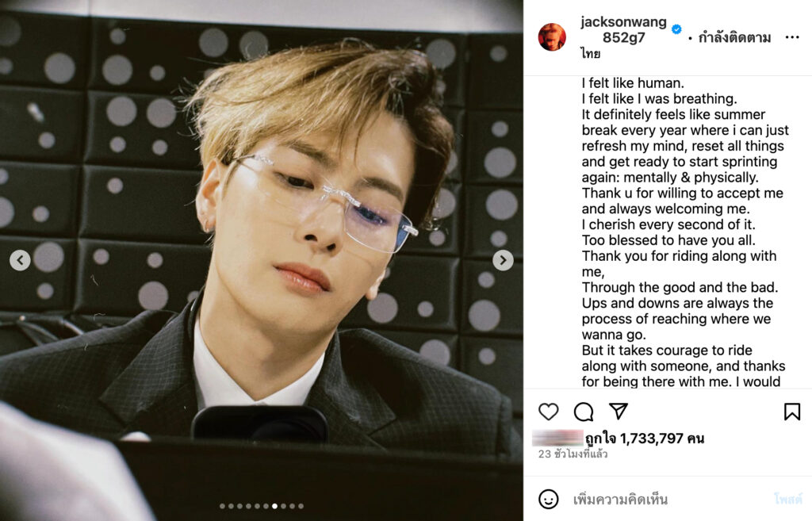This screenshot has height=521, width=812.
Task: Open the ไทย location link
Action: coord(590,53)
